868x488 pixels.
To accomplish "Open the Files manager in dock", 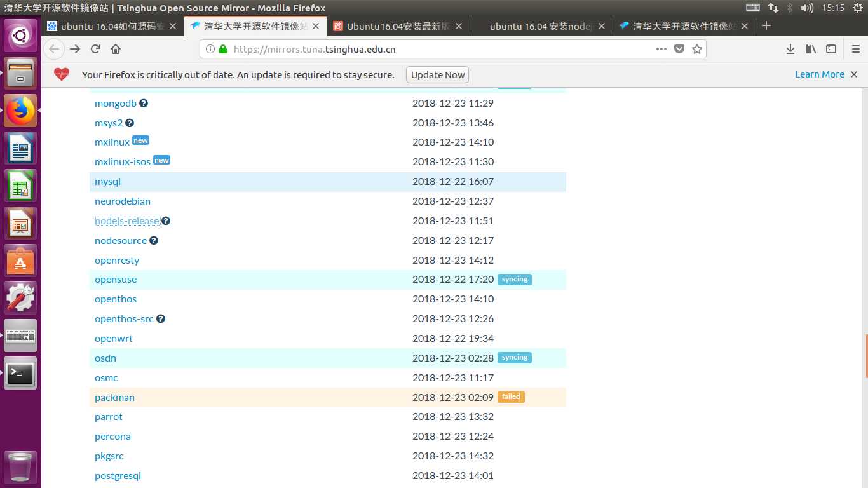I will point(20,73).
